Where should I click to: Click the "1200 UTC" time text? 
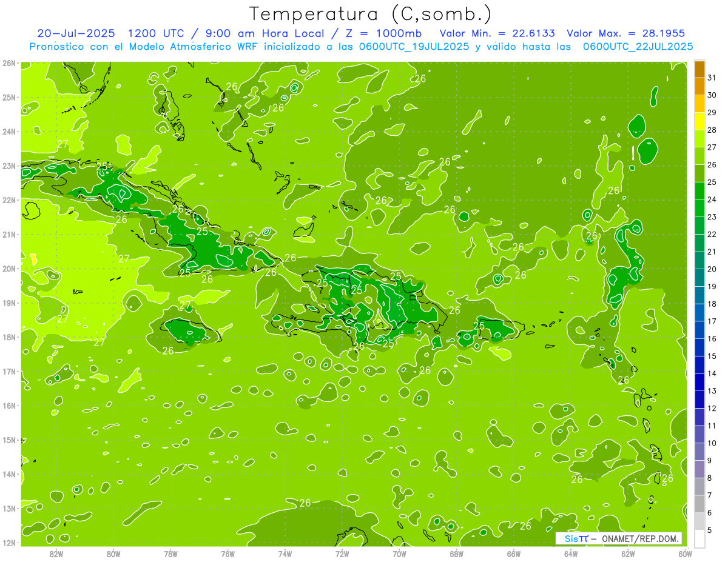[x=156, y=33]
